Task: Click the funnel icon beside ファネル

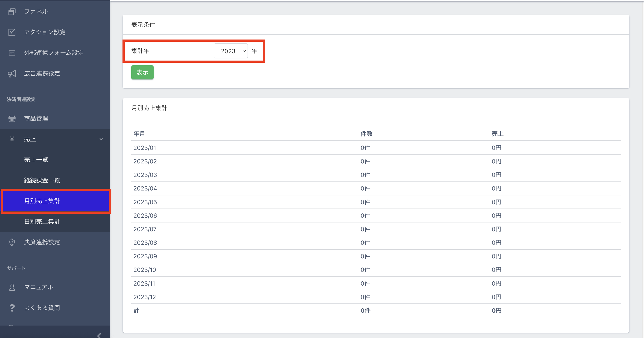Action: coord(12,12)
